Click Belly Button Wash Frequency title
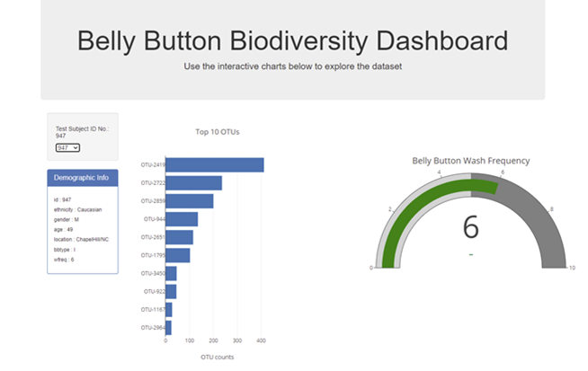The width and height of the screenshot is (588, 371). (x=470, y=161)
